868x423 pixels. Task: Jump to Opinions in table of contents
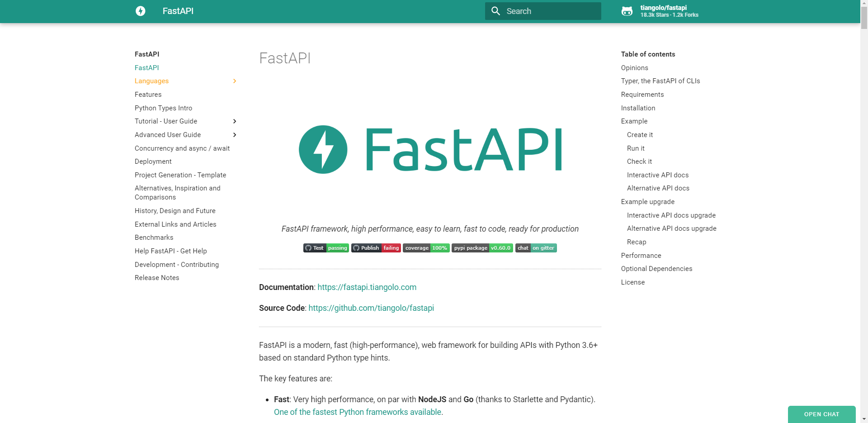click(x=635, y=68)
